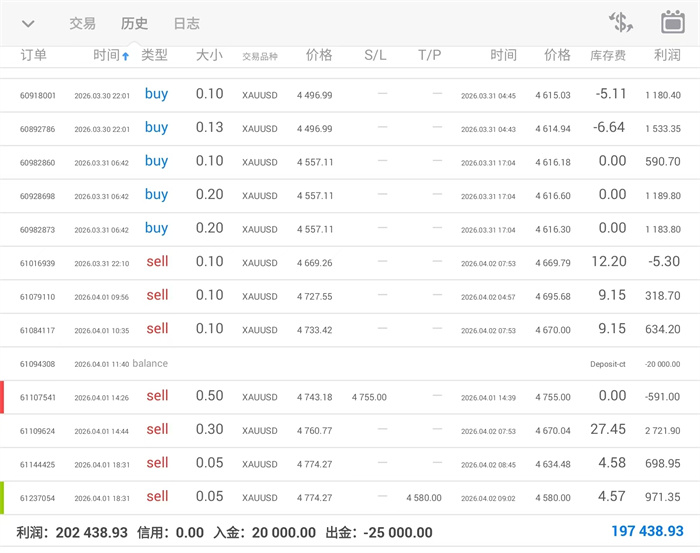Open the 日志 tab

tap(186, 24)
